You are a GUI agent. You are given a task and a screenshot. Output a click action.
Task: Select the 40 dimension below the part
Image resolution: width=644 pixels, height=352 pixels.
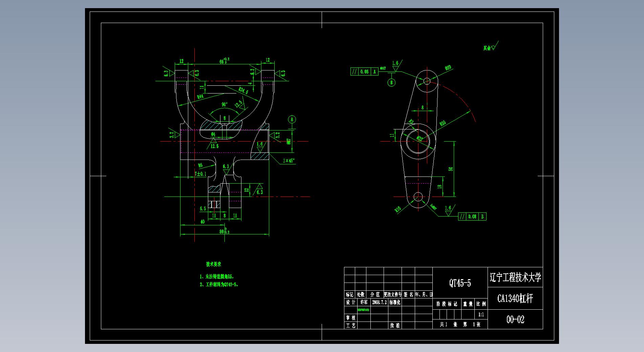(x=202, y=222)
